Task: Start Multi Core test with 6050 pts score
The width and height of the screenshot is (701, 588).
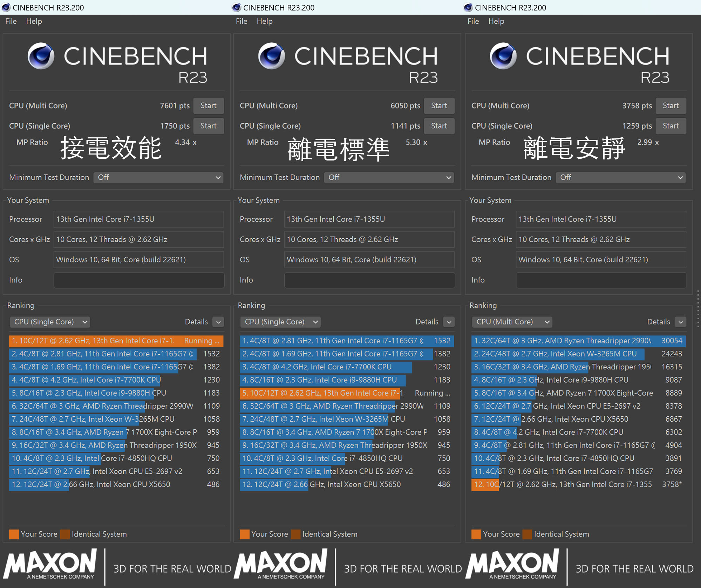Action: 439,106
